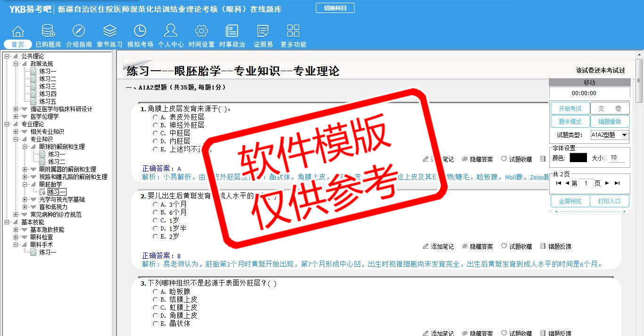Open 时间设置 gear icon

[x=201, y=32]
